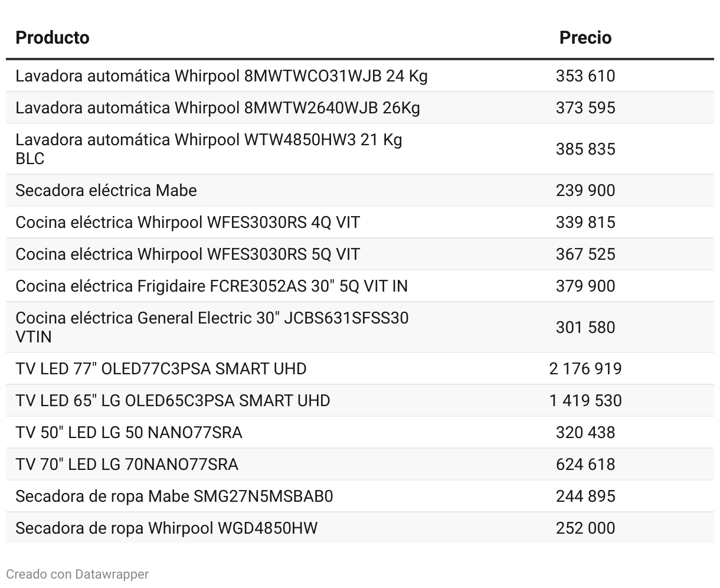Select the TV LED 77" OLED77C3PSA row
Image resolution: width=720 pixels, height=588 pixels.
360,369
